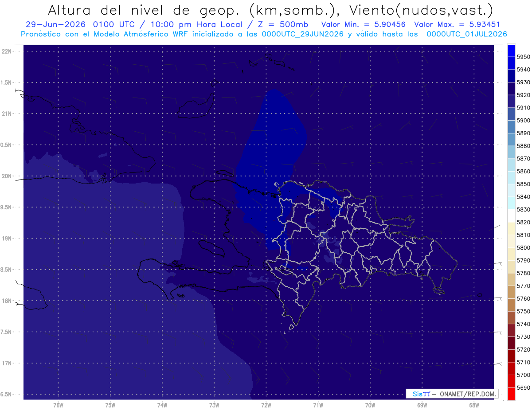Click the white swatch between 5830 and 5820

tap(511, 216)
